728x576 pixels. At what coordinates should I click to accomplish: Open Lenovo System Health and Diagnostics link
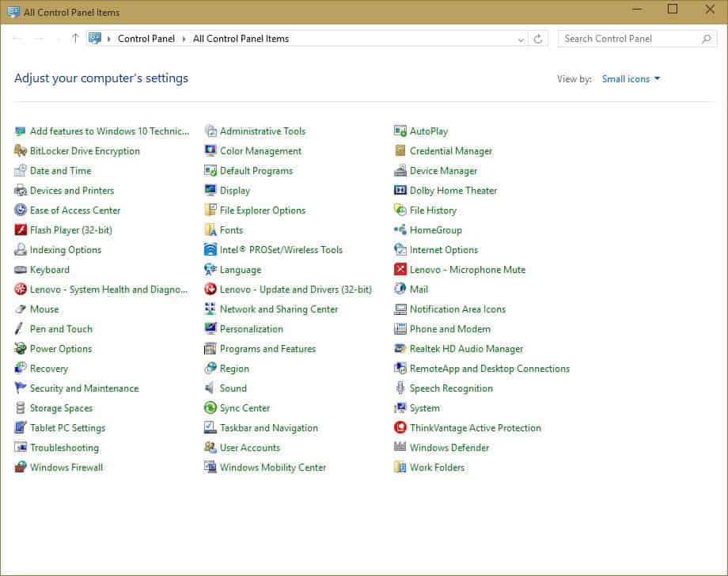[x=109, y=290]
